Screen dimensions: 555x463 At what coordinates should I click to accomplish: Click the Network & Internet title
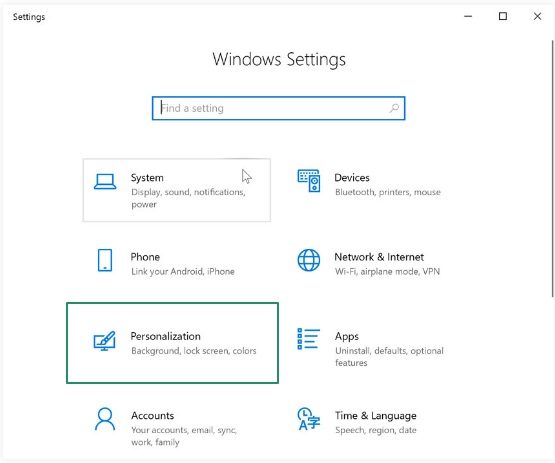(x=379, y=257)
